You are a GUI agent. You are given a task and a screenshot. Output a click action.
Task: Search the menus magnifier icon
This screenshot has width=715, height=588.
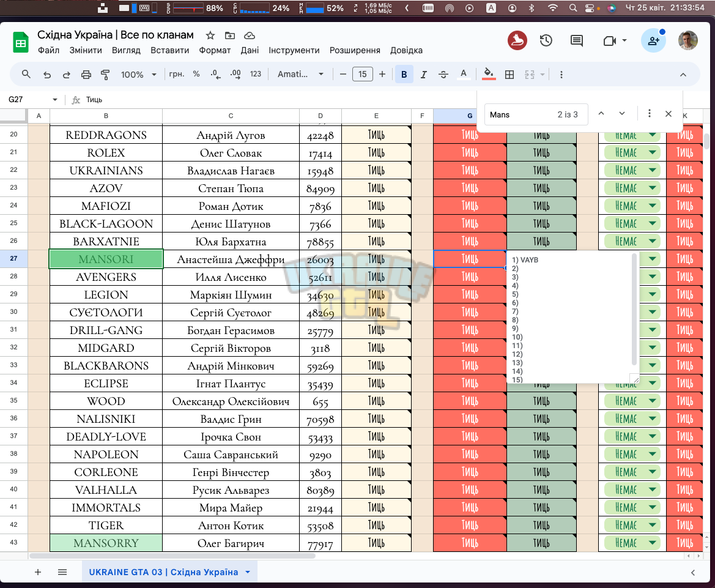click(x=26, y=75)
